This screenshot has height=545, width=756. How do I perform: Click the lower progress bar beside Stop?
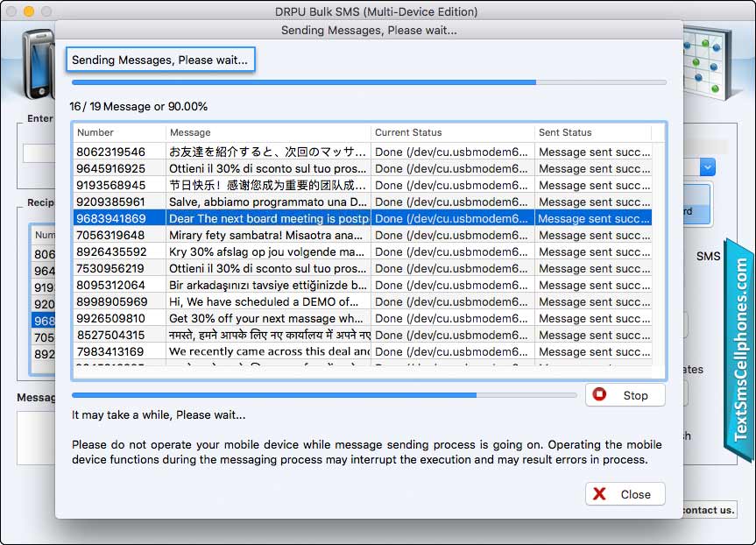(324, 395)
